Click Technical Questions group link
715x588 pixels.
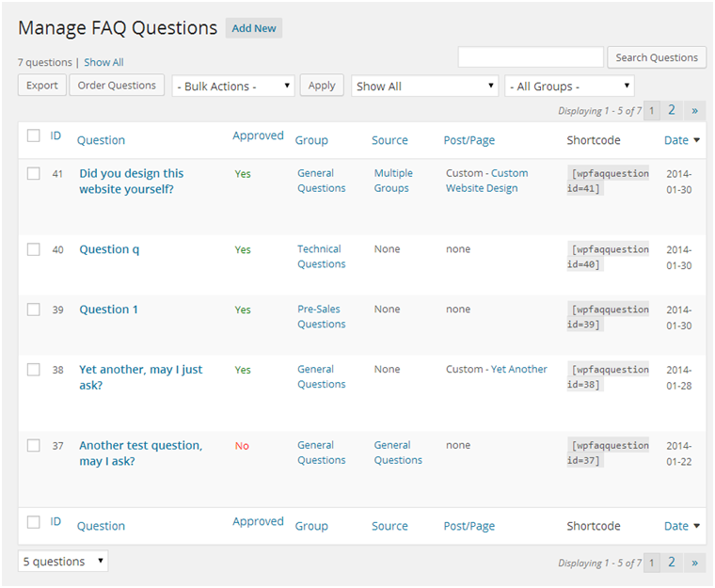[322, 256]
